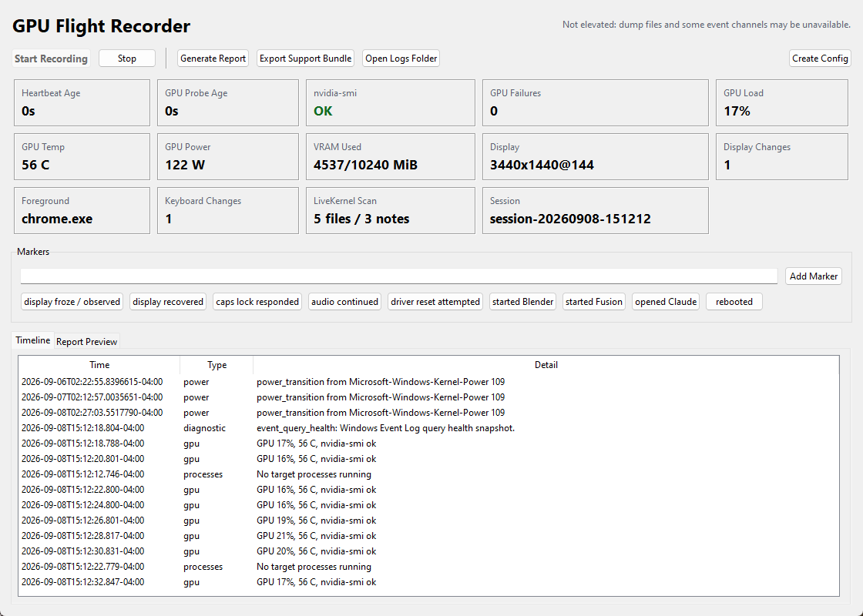863x616 pixels.
Task: Select the event_query_health diagnostic row
Action: (428, 428)
